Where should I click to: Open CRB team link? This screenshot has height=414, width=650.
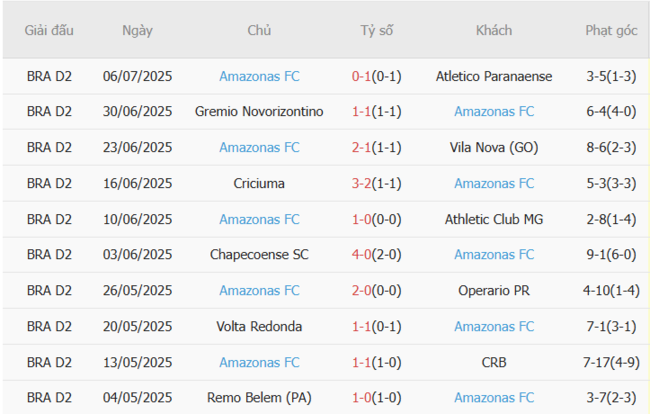click(494, 363)
